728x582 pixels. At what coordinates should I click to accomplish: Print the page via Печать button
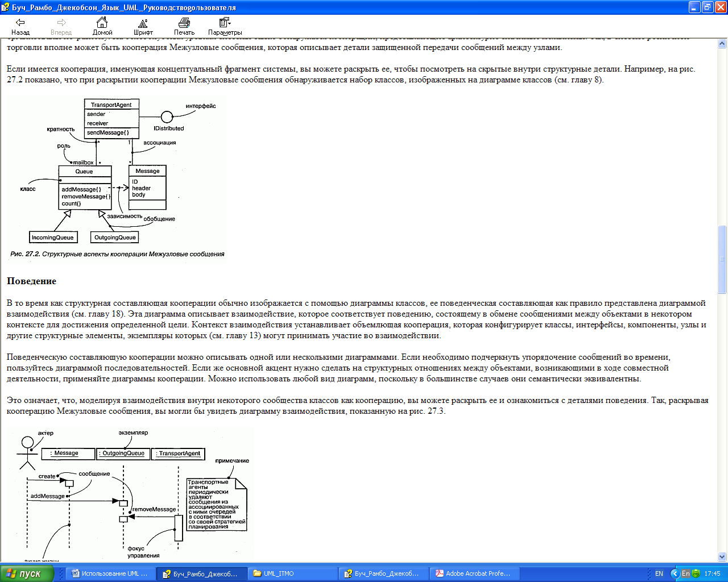point(184,26)
